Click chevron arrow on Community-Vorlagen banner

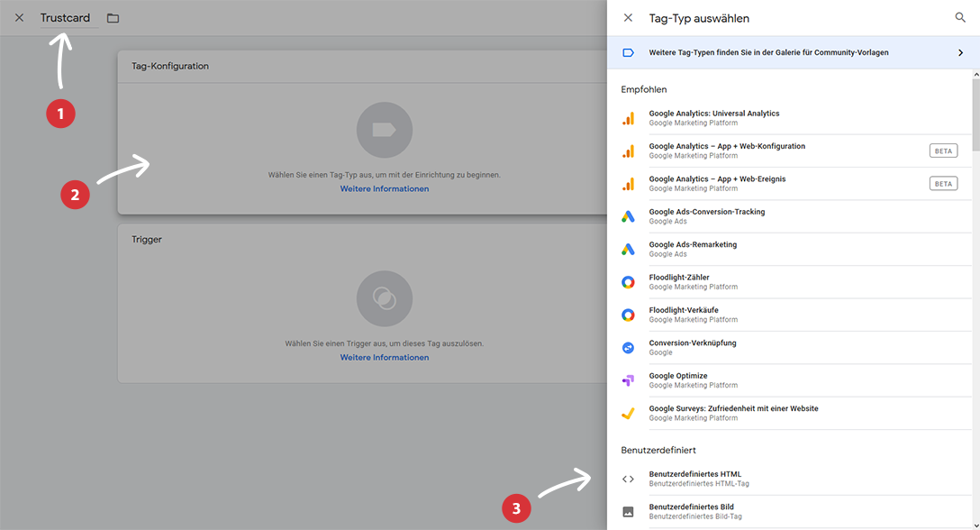(x=960, y=52)
